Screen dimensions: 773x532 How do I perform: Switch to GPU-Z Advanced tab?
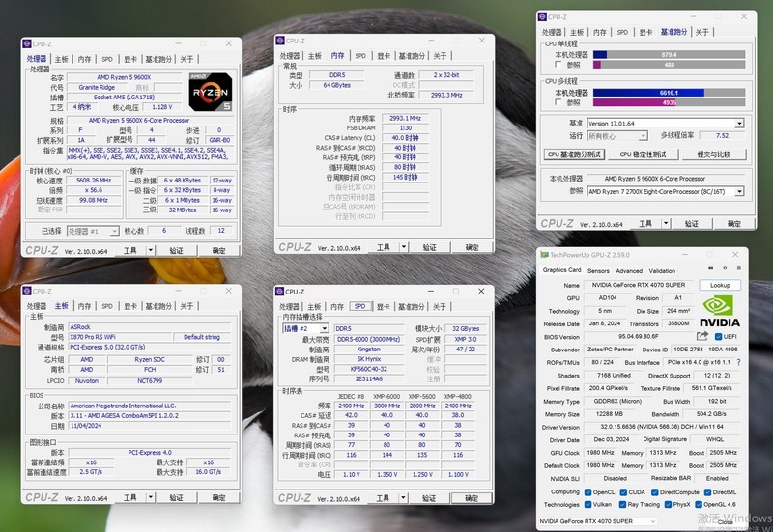[629, 271]
